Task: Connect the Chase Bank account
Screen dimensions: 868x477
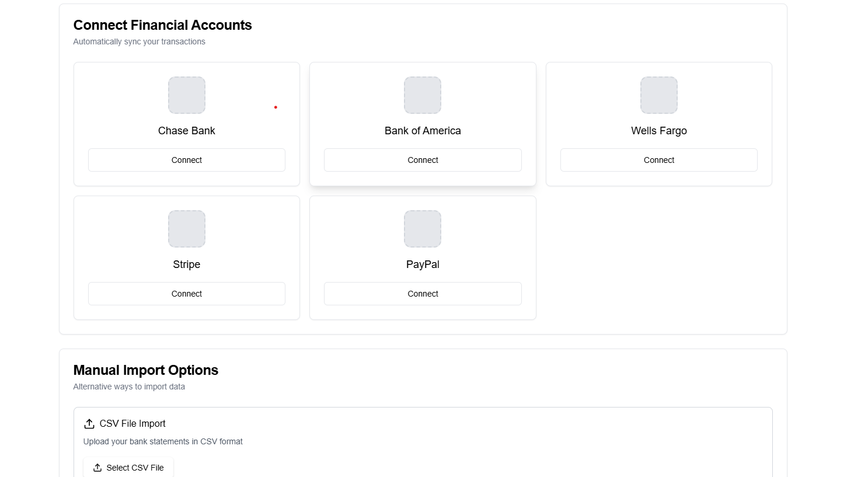Action: [187, 160]
